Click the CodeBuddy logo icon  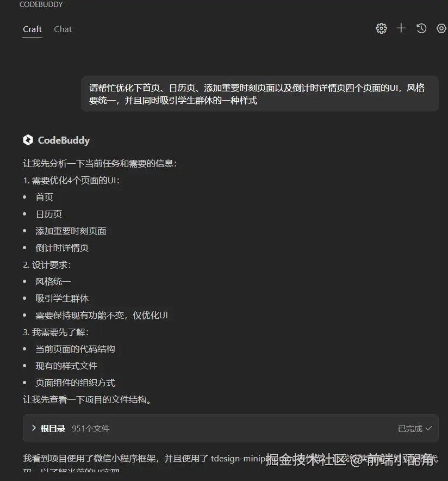coord(28,140)
